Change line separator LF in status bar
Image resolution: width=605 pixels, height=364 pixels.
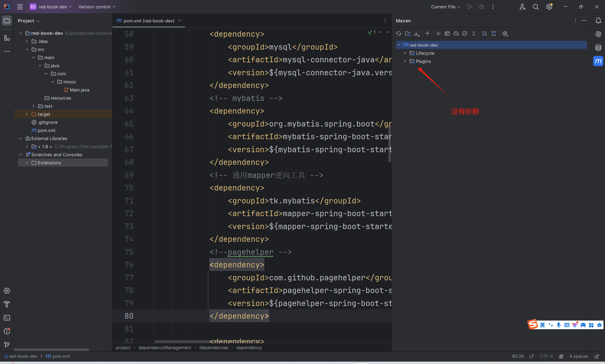(x=532, y=356)
